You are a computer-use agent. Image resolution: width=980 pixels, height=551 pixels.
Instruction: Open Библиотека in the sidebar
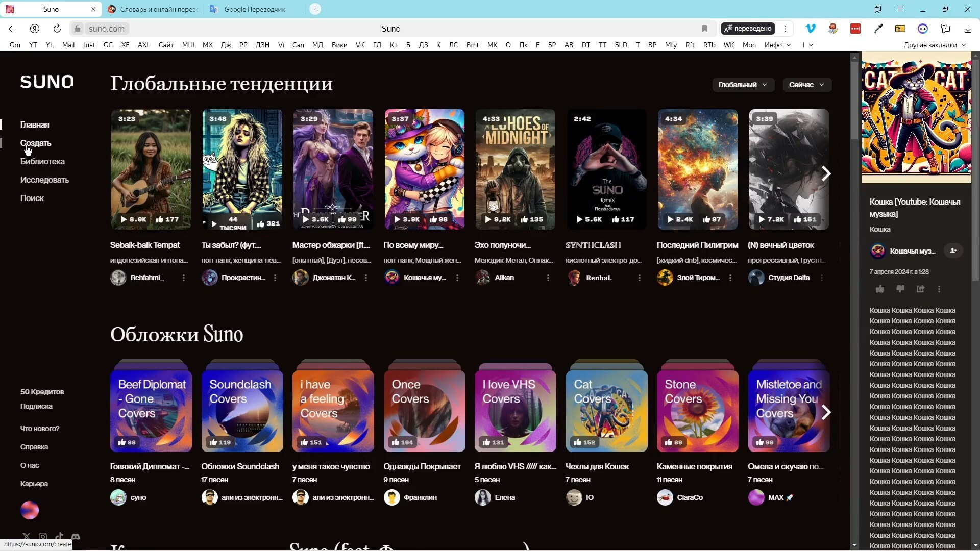pos(42,161)
